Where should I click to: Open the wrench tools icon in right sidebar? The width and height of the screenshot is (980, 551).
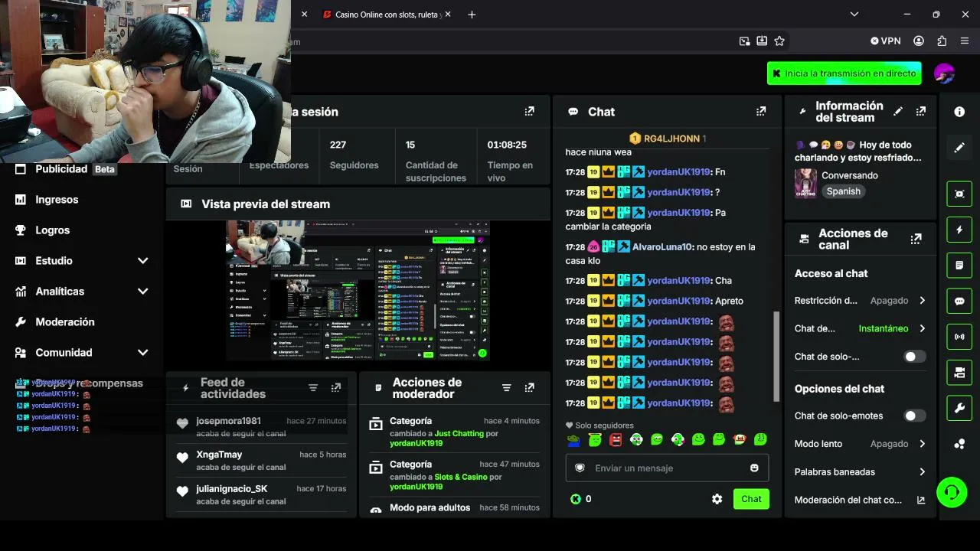click(x=959, y=409)
